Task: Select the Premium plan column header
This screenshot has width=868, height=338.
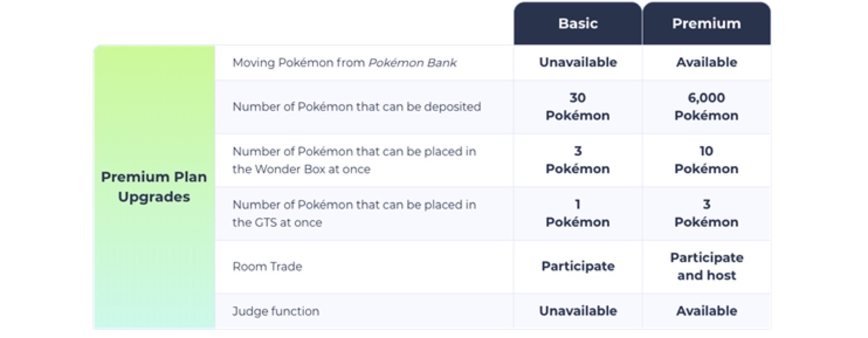Action: 706,24
